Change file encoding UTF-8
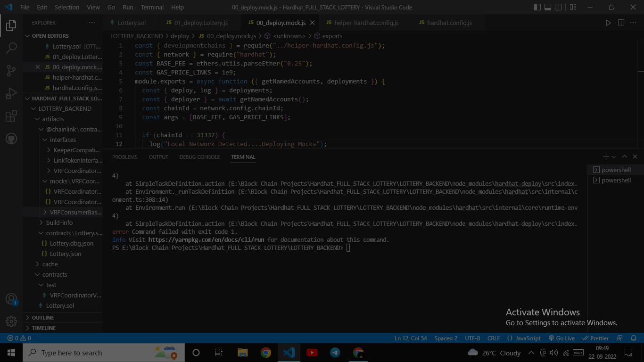Viewport: 644px width, 362px height. (472, 338)
